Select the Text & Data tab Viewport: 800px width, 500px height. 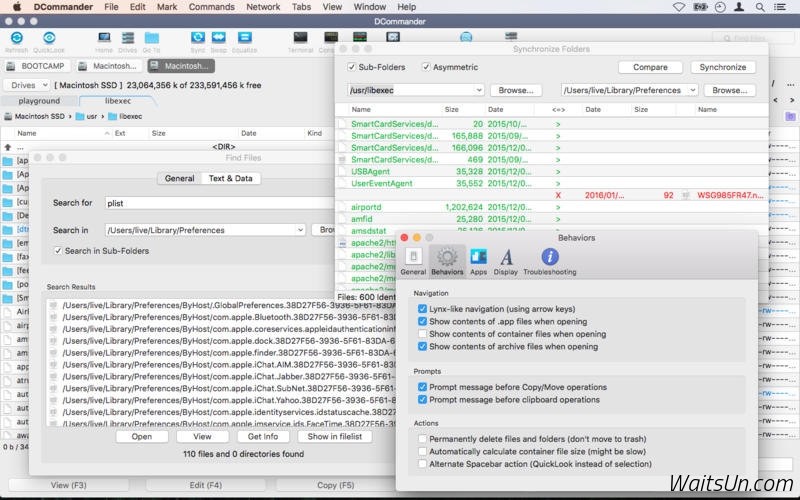point(231,178)
